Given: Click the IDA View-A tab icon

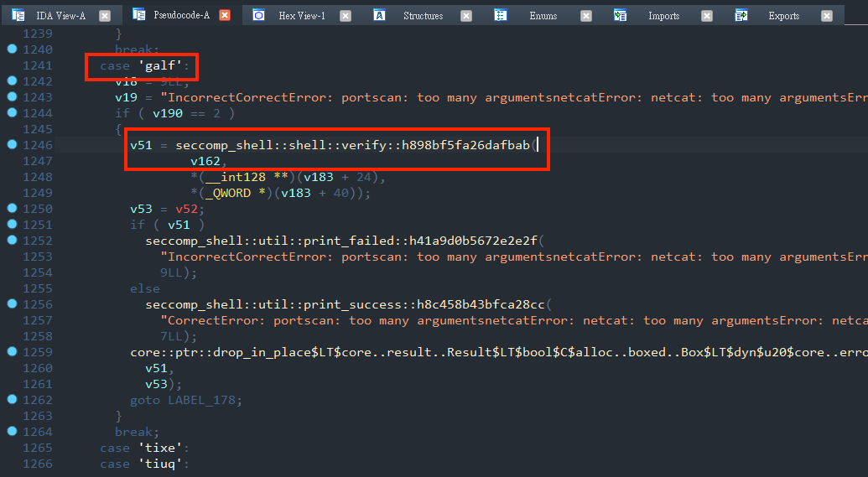Looking at the screenshot, I should click(18, 15).
